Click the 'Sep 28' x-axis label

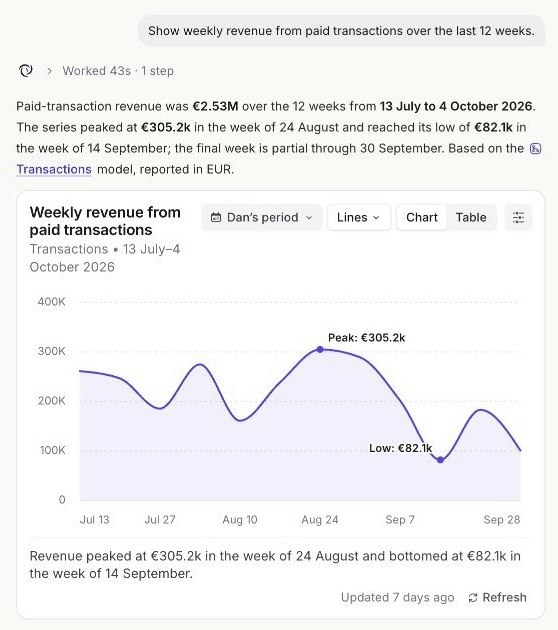502,520
